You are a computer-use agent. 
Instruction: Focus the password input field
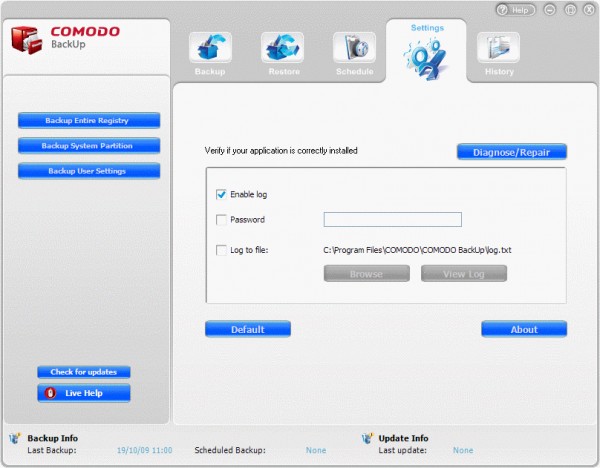(393, 220)
